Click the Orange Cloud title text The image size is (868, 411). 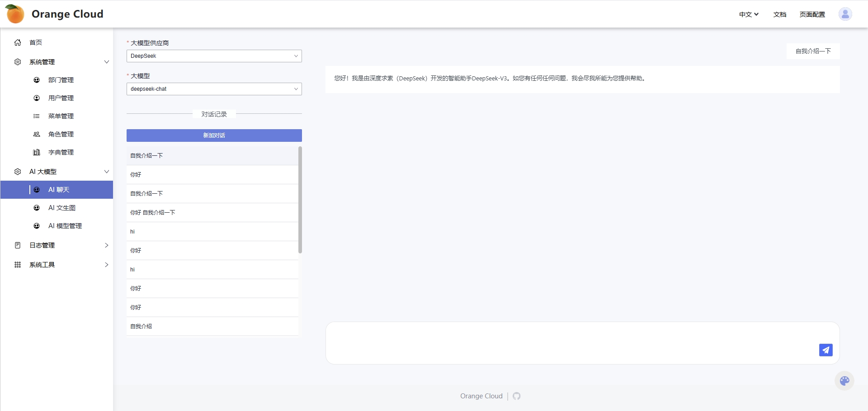[x=67, y=14]
